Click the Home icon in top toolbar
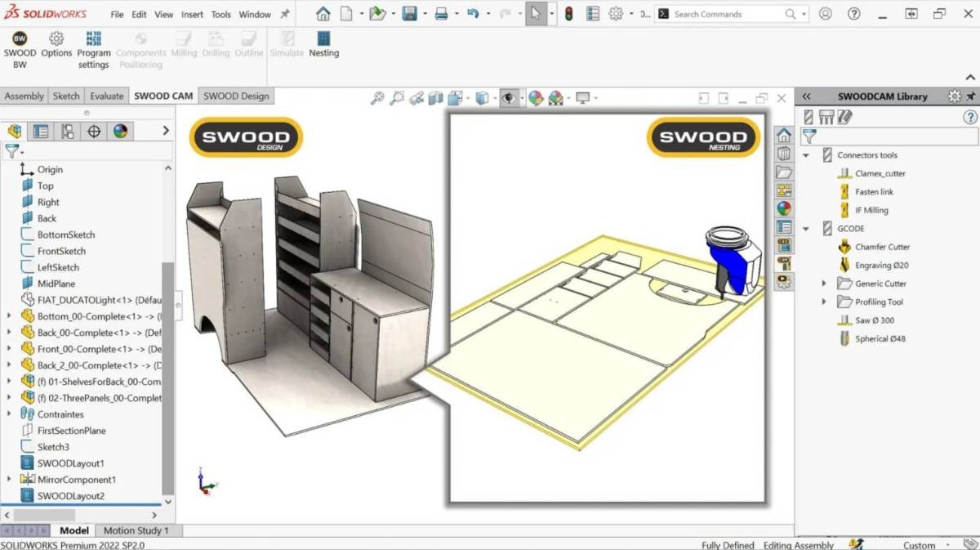 pos(323,14)
